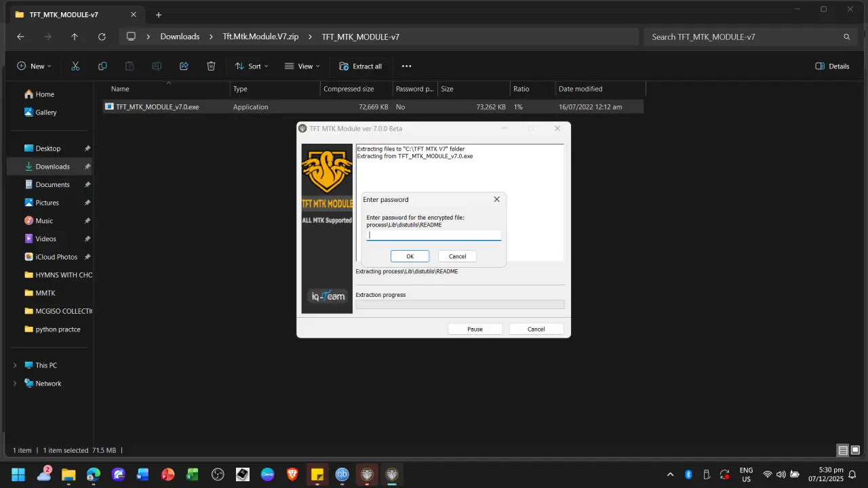The image size is (868, 488).
Task: Switch to details view layout icon
Action: [843, 450]
